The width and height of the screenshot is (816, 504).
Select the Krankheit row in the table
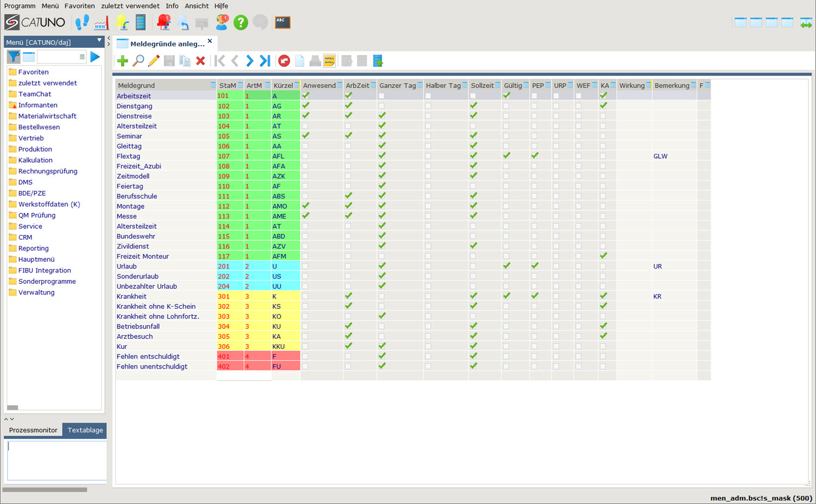tap(132, 296)
